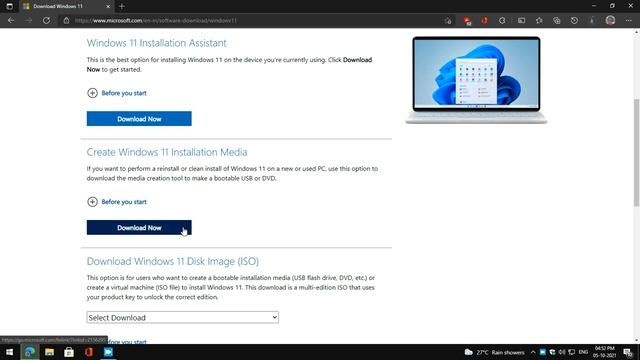Open the taskbar clock and date
The height and width of the screenshot is (360, 640).
pyautogui.click(x=604, y=352)
